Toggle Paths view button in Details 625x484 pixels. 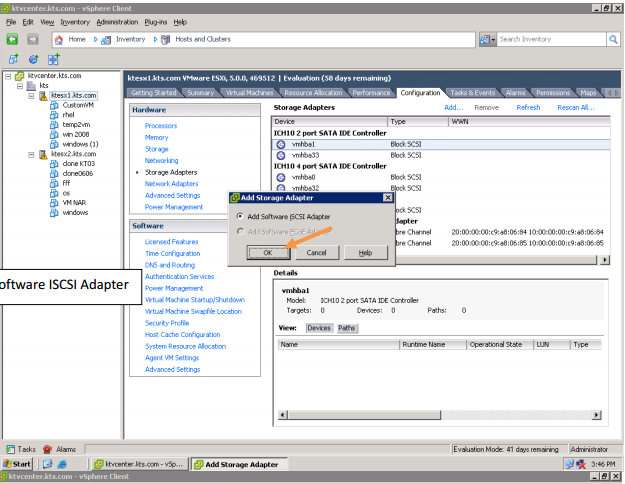pyautogui.click(x=347, y=328)
